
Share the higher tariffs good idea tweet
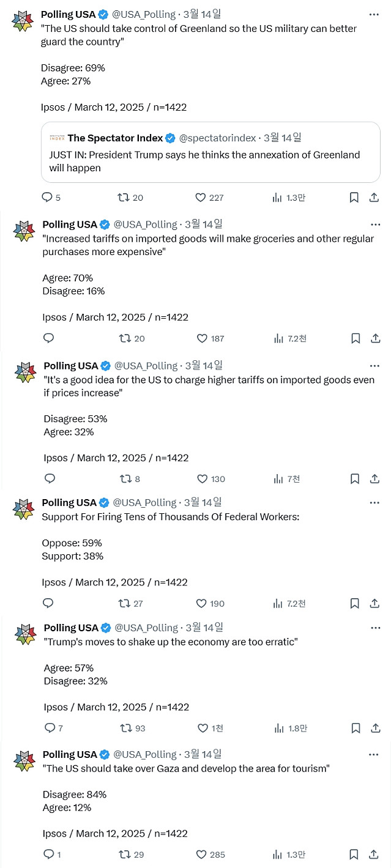(x=376, y=479)
